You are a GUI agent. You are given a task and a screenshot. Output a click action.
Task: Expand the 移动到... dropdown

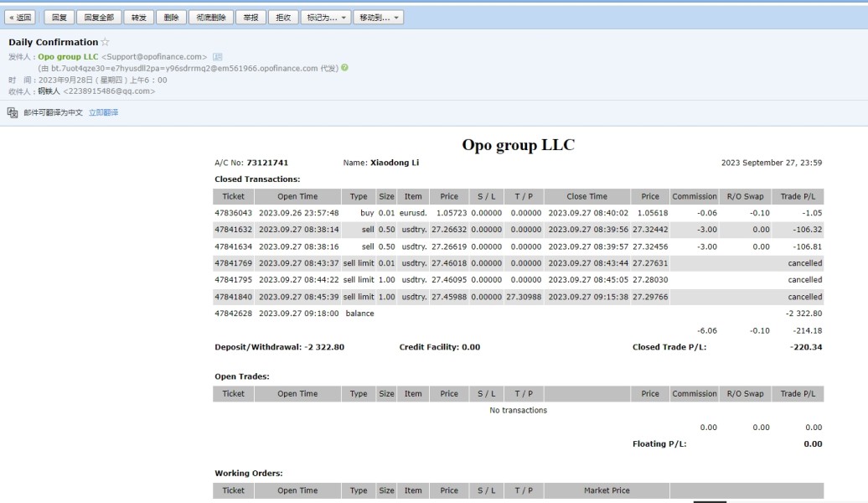tap(380, 17)
